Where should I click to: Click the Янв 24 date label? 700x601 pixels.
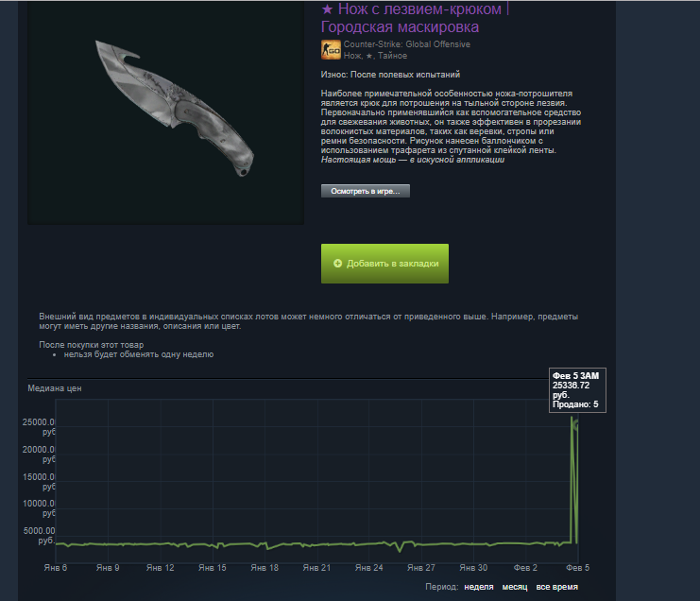(x=368, y=568)
